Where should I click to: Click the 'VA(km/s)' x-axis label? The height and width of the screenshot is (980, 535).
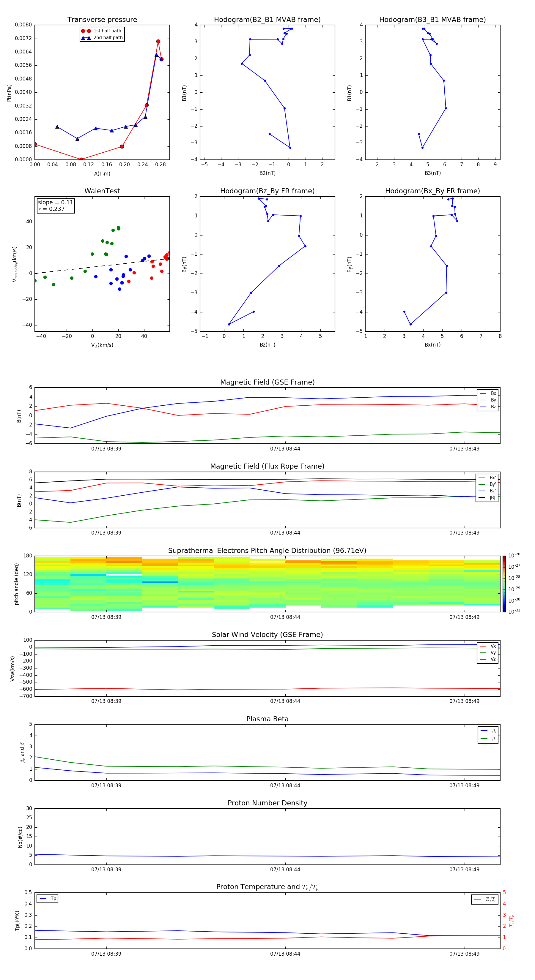pos(102,345)
